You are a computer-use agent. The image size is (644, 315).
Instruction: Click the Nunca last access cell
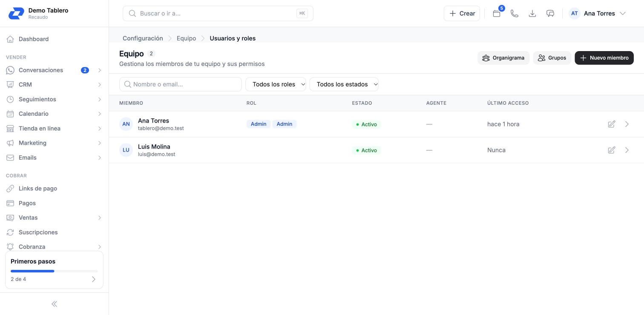497,150
